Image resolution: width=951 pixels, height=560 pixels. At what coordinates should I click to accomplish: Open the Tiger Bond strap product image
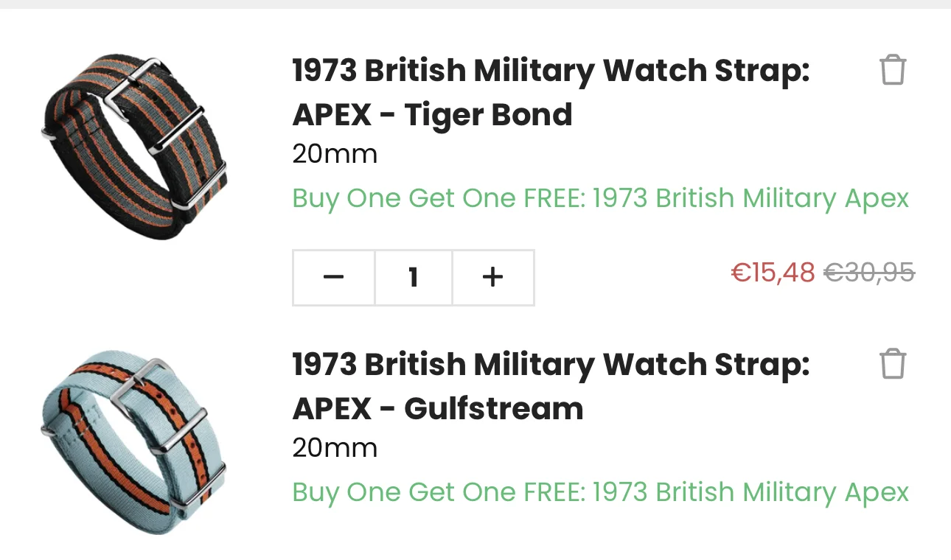coord(134,147)
